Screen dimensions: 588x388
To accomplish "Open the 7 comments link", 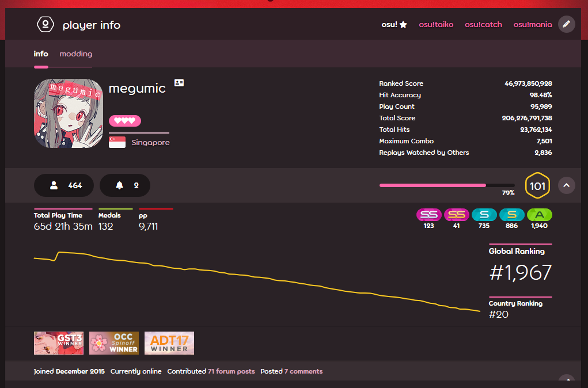I will pyautogui.click(x=304, y=371).
